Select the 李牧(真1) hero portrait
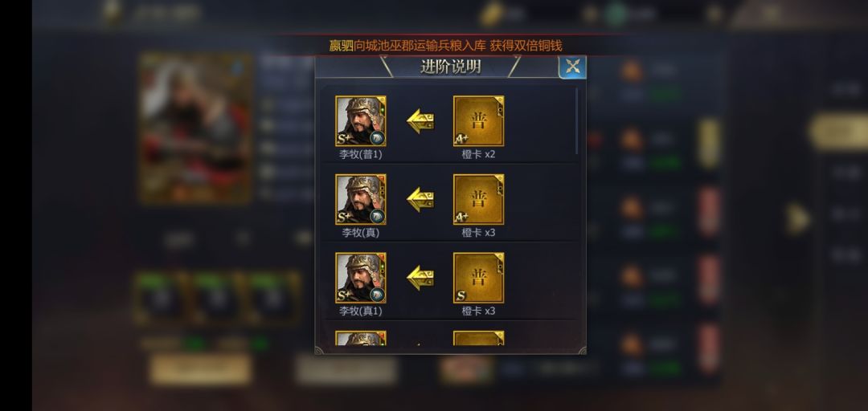Viewport: 868px width, 411px height. (360, 278)
